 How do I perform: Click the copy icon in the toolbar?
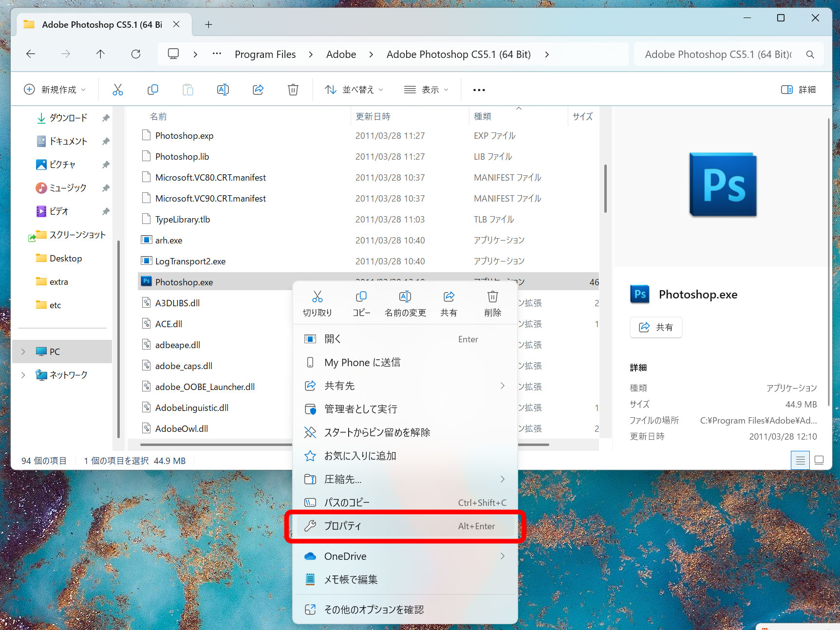click(153, 90)
